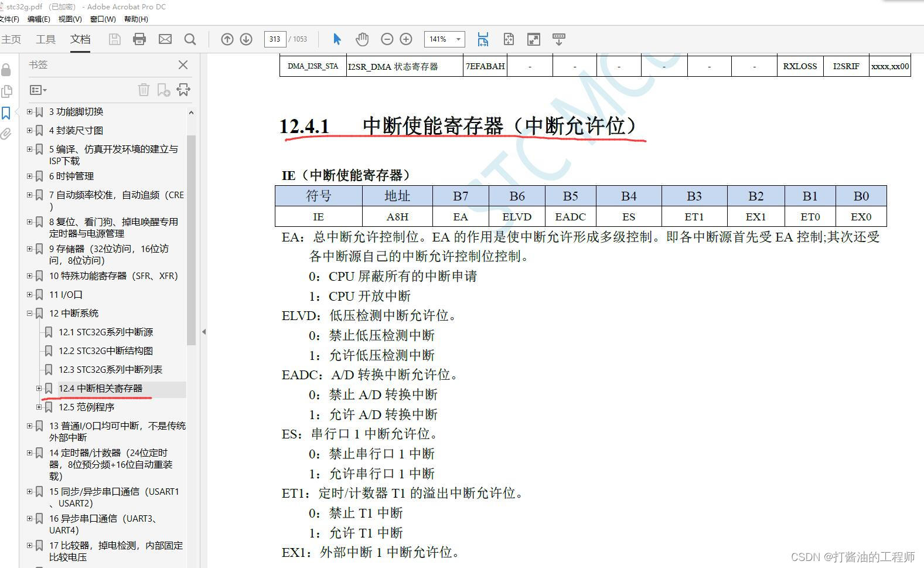Screen dimensions: 924x568
Task: Click the page number input field
Action: [275, 39]
